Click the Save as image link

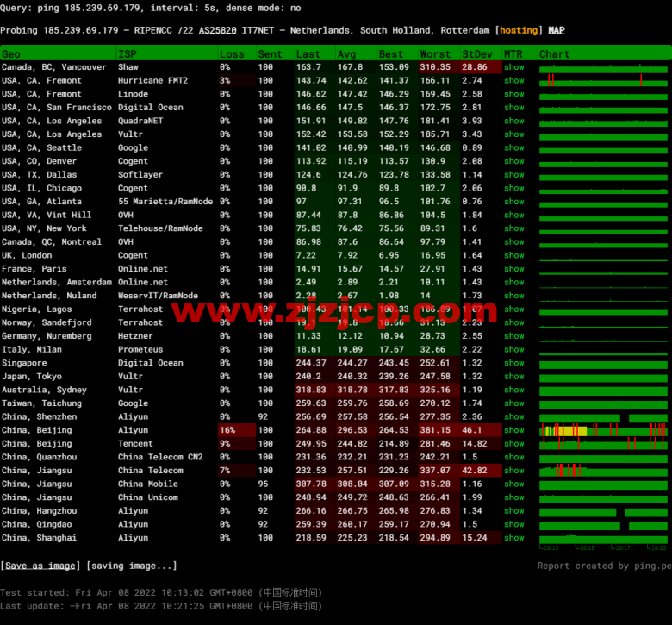[40, 566]
